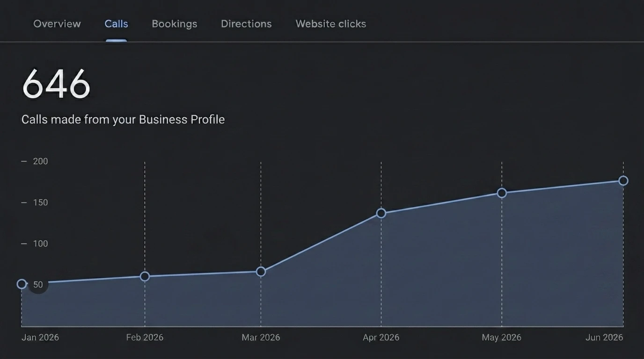
Task: Click the Jun 2026 axis label
Action: pyautogui.click(x=604, y=337)
